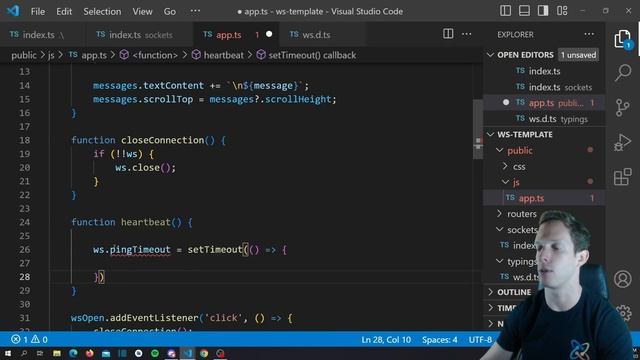
Task: Toggle the primary side bar layout icon
Action: click(505, 11)
